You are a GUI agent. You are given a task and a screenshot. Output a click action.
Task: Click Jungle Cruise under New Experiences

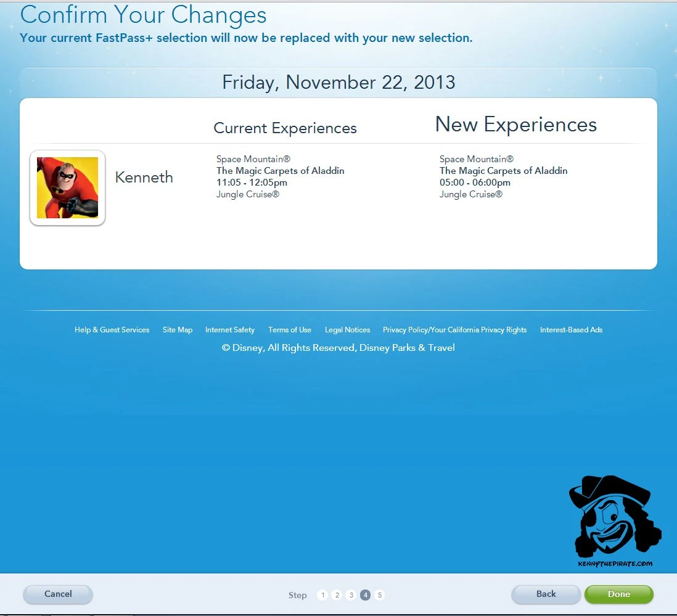471,194
